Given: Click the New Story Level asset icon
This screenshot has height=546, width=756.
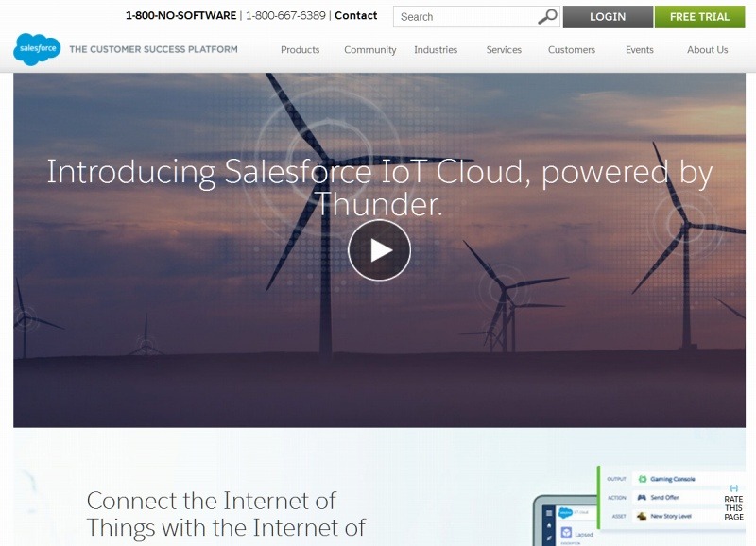Looking at the screenshot, I should coord(642,516).
